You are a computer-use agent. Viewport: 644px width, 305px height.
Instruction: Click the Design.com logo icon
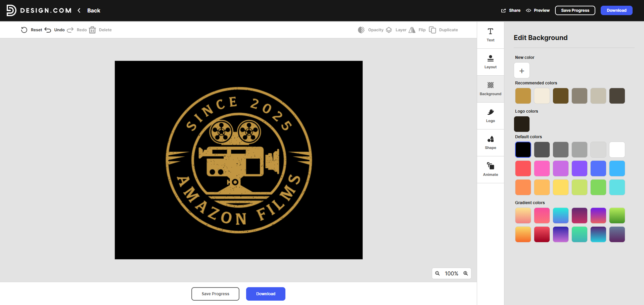click(x=11, y=10)
